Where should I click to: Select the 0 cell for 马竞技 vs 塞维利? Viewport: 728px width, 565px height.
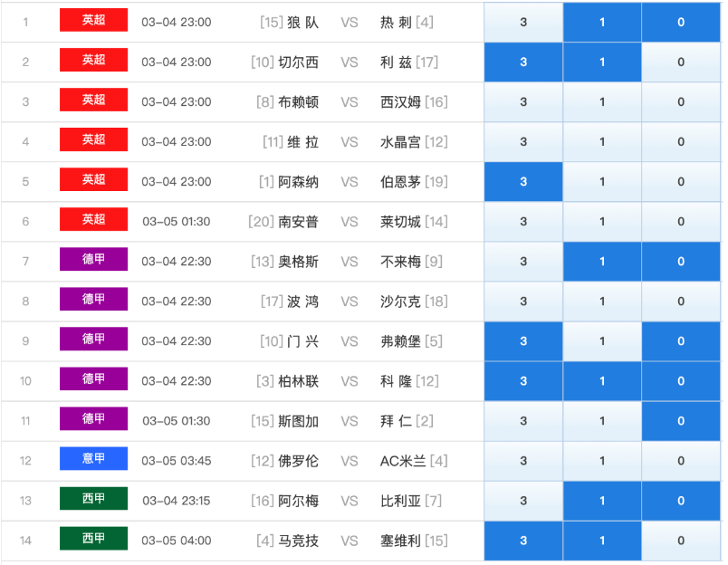[x=681, y=541]
